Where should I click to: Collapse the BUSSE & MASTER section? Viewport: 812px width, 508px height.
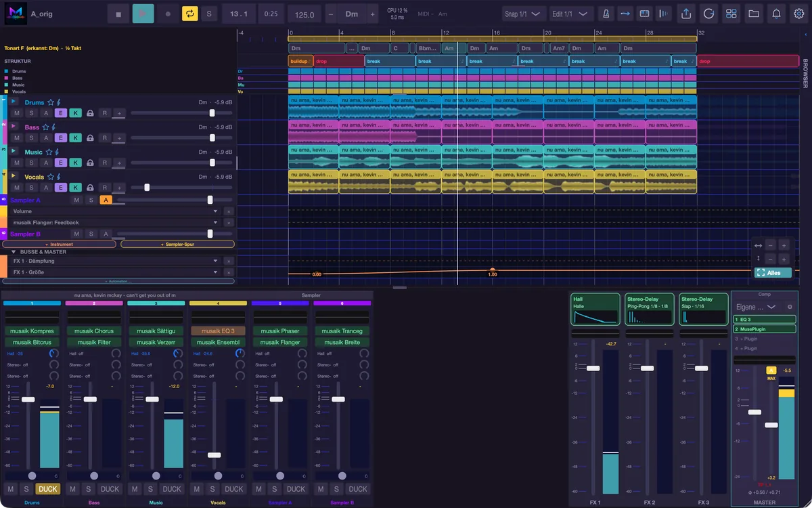pyautogui.click(x=14, y=252)
